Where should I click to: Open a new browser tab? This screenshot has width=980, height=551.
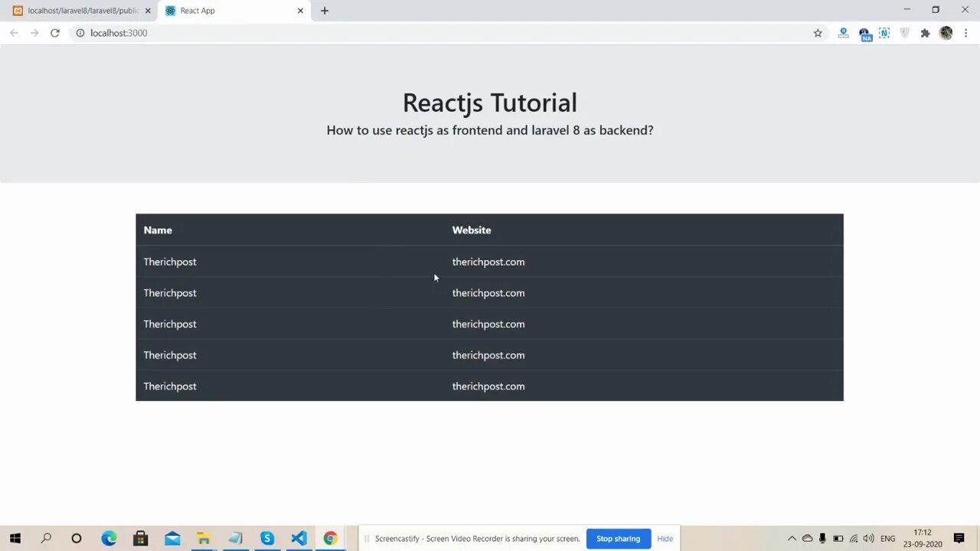tap(325, 11)
